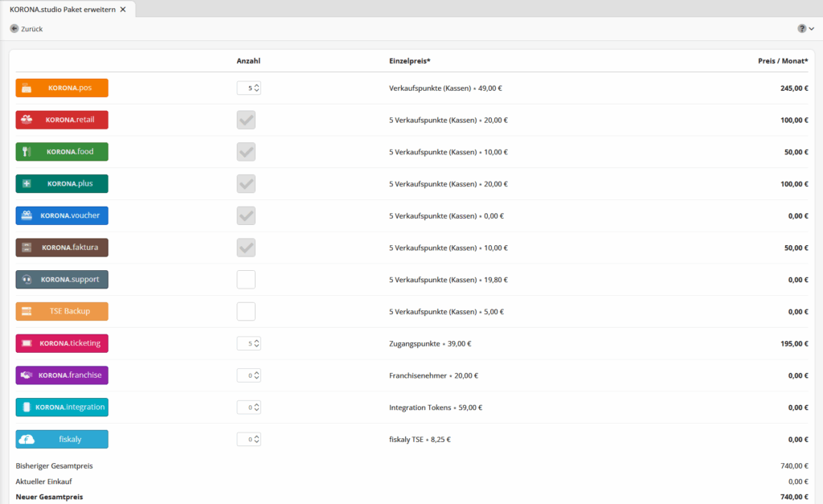823x504 pixels.
Task: Click the KORONA.pos product badge
Action: [x=62, y=88]
